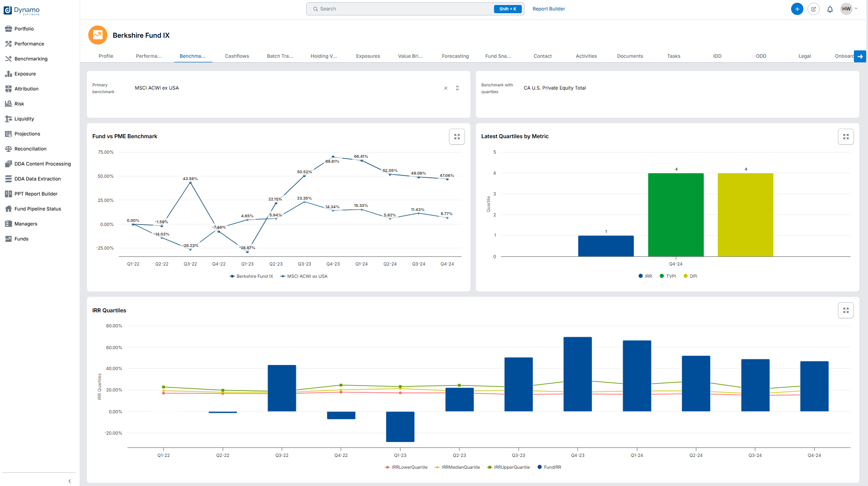Switch to the Profile tab
Viewport: 868px width, 486px height.
(x=106, y=56)
